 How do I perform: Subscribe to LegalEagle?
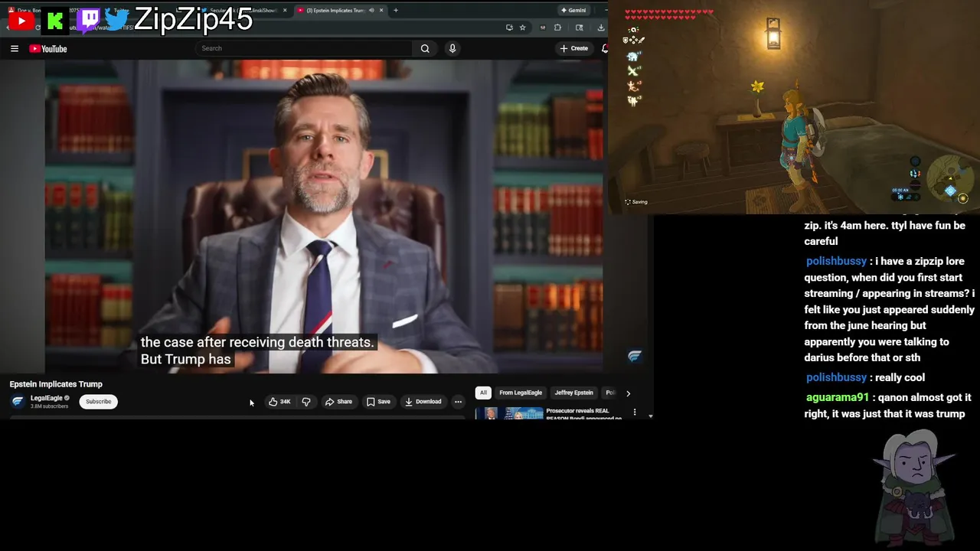click(x=98, y=402)
